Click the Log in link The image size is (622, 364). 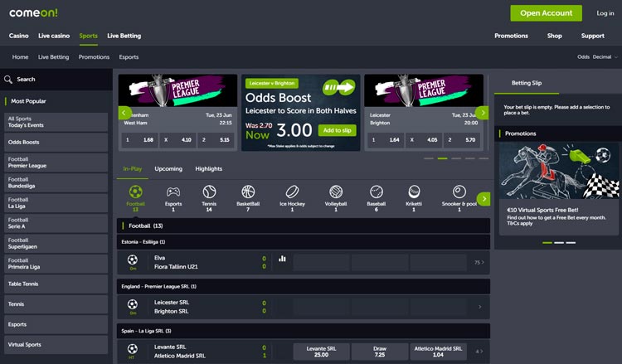605,13
